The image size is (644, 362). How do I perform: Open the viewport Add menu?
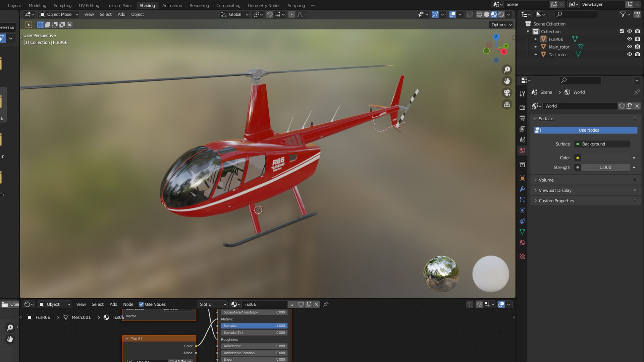(x=121, y=14)
